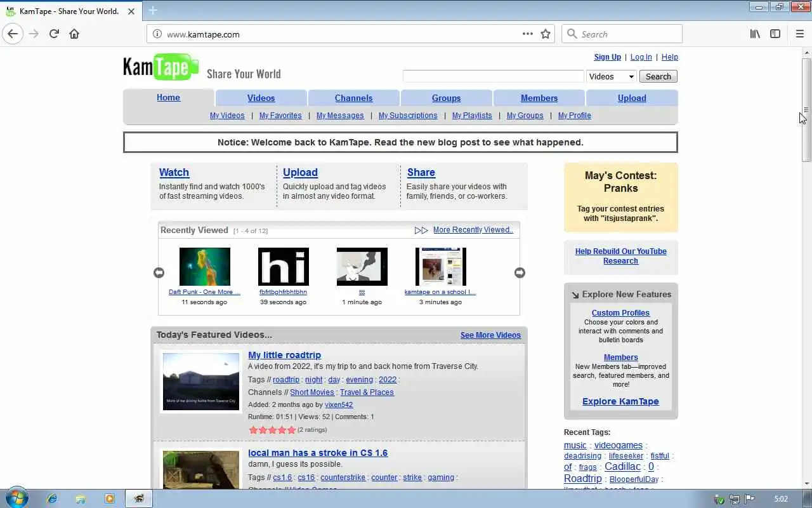812x508 pixels.
Task: Click the Firefox Search box
Action: (622, 34)
